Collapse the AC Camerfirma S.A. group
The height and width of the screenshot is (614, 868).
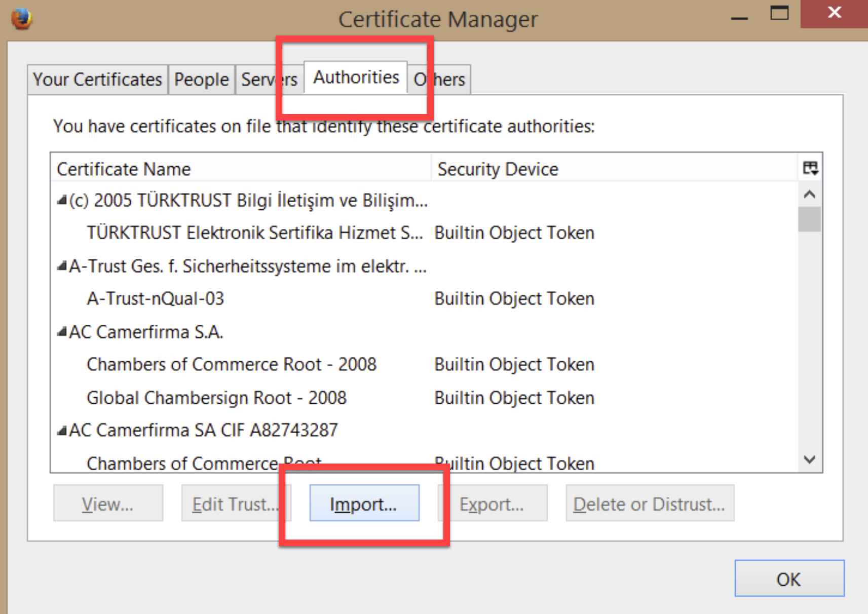click(62, 332)
